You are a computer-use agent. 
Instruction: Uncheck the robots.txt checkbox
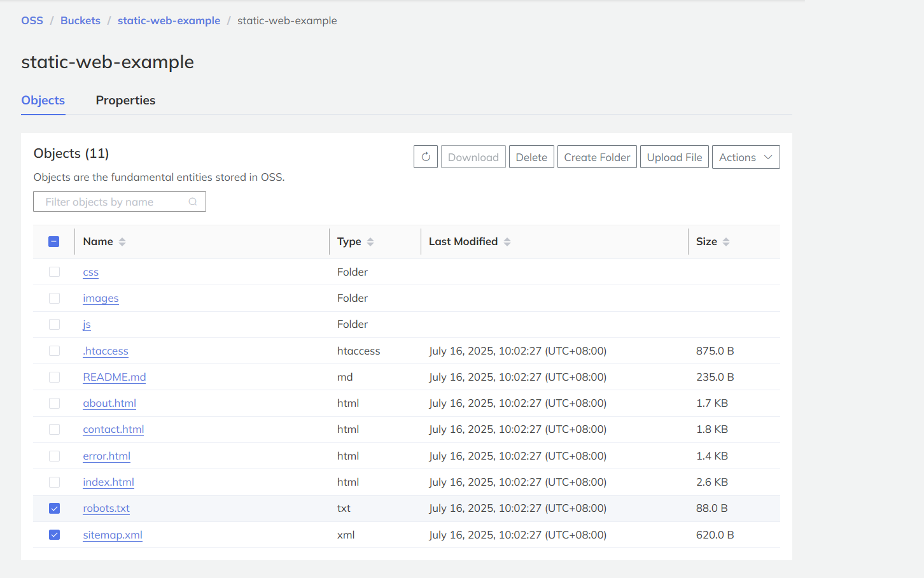55,509
